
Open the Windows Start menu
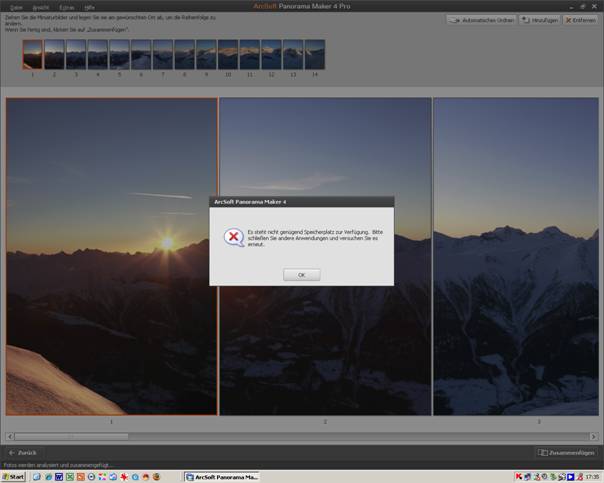pyautogui.click(x=14, y=477)
